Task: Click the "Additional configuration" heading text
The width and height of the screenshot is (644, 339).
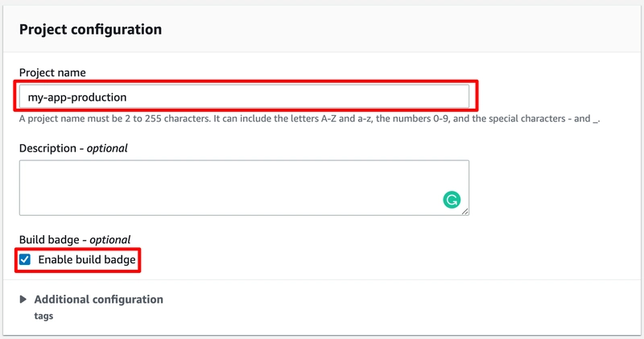Action: point(98,300)
